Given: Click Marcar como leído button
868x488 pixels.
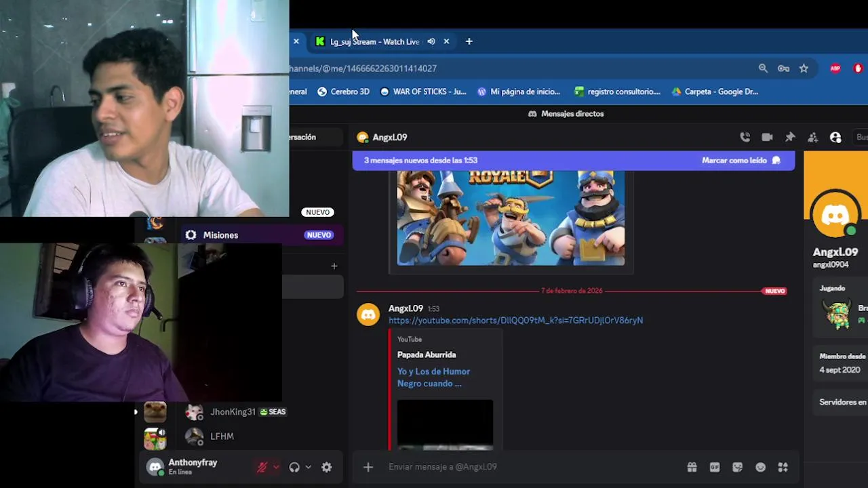Looking at the screenshot, I should [x=741, y=161].
